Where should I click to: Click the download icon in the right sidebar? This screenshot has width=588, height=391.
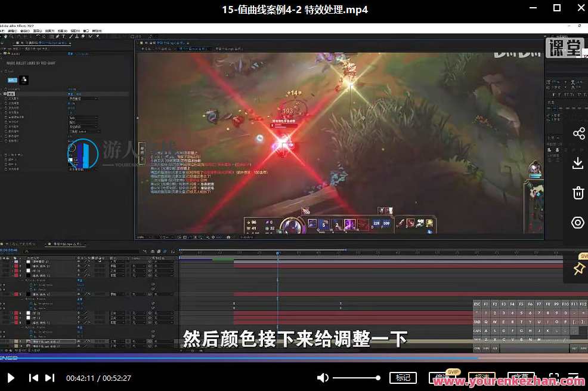[x=577, y=163]
